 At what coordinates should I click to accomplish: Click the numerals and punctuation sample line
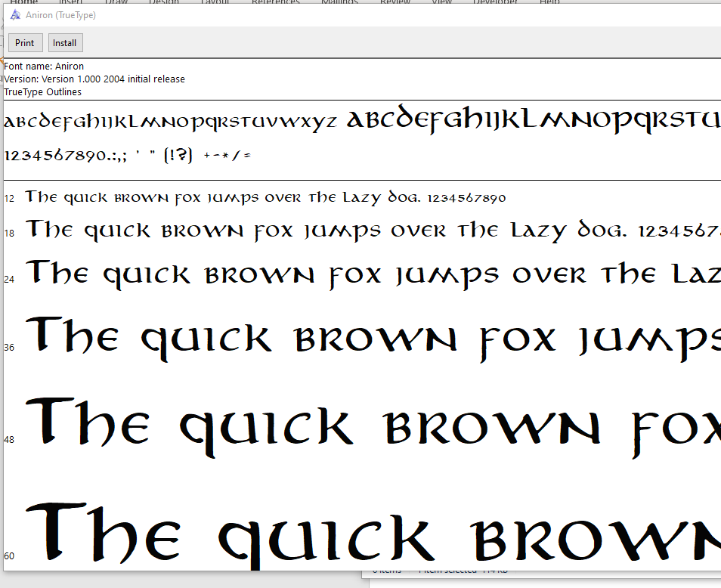pos(128,156)
